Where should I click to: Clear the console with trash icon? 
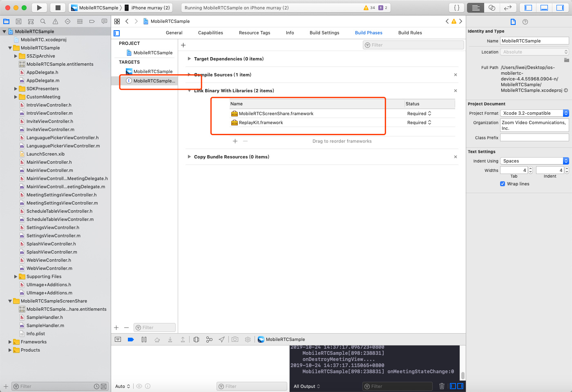click(442, 386)
